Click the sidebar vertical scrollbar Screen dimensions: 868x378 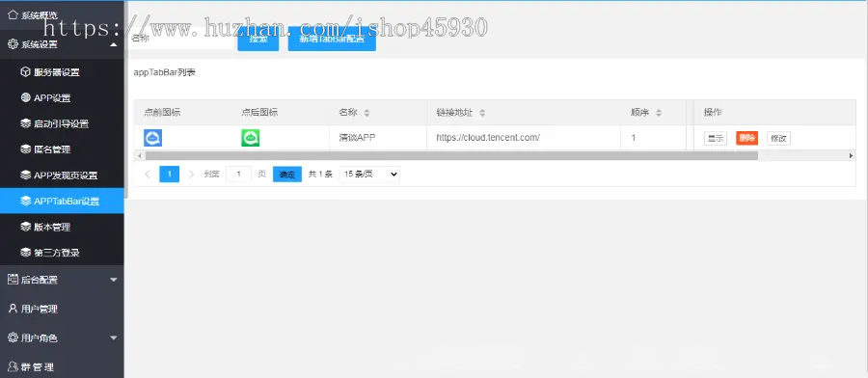126,99
